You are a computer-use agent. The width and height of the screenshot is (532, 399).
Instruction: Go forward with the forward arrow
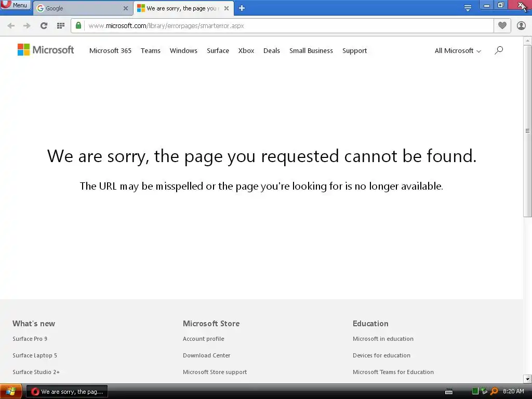pos(27,26)
